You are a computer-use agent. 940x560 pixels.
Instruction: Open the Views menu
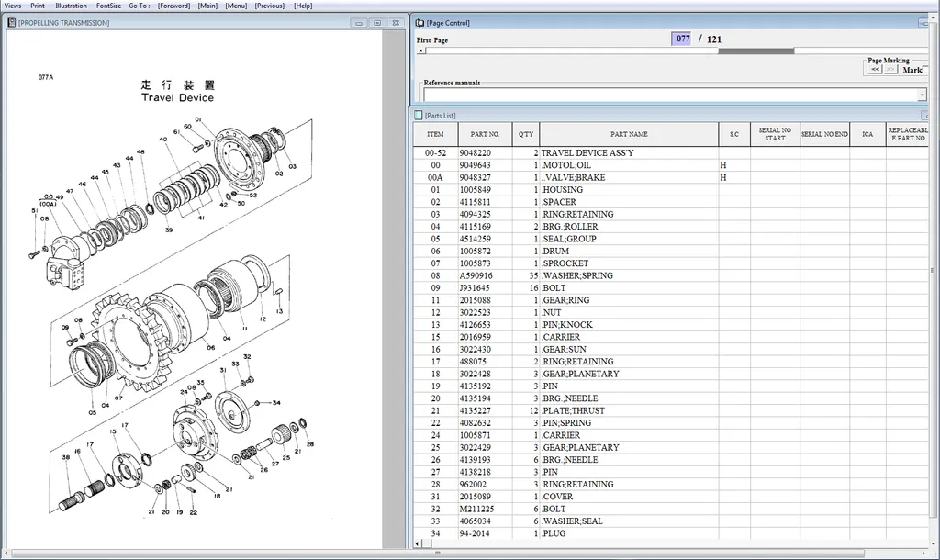[x=13, y=6]
